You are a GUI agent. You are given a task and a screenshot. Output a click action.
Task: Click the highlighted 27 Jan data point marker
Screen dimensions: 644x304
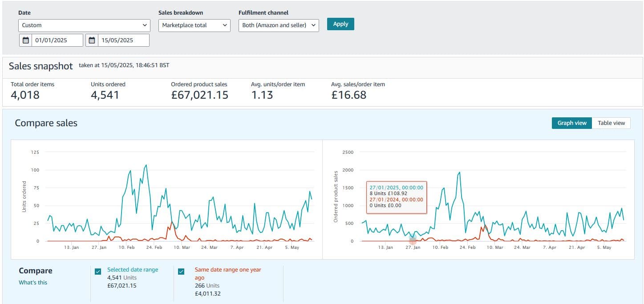pos(413,240)
